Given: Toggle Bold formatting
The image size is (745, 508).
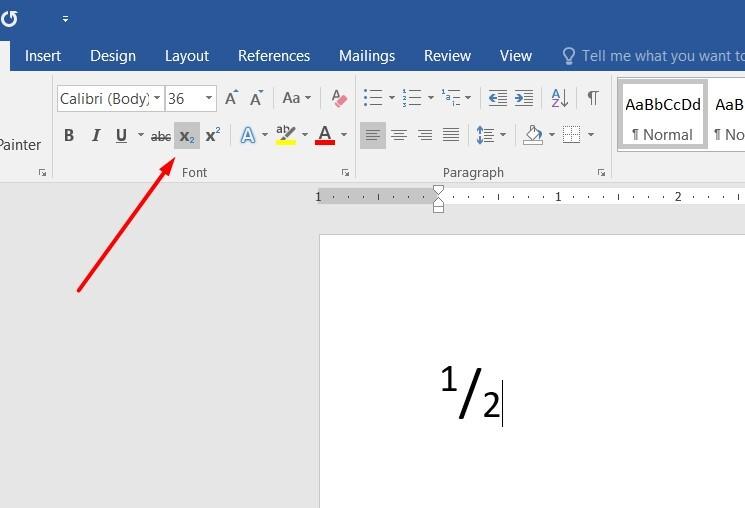Looking at the screenshot, I should 69,135.
